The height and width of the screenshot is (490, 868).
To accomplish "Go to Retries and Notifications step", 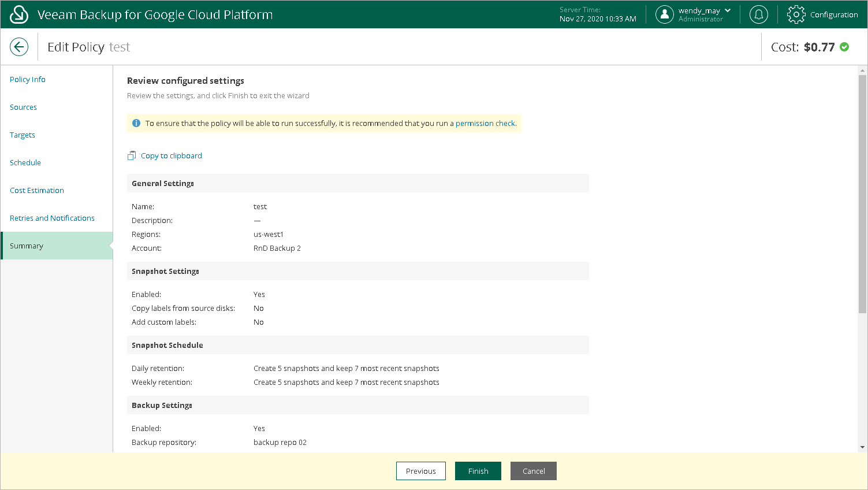I will coord(52,218).
